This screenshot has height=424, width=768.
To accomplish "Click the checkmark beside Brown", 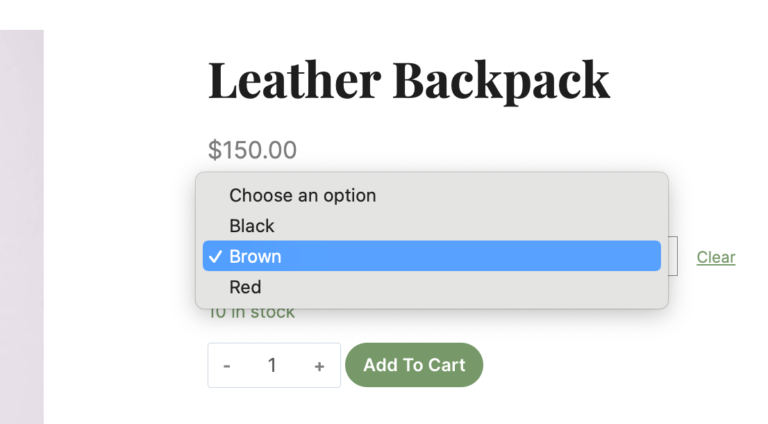I will tap(215, 257).
